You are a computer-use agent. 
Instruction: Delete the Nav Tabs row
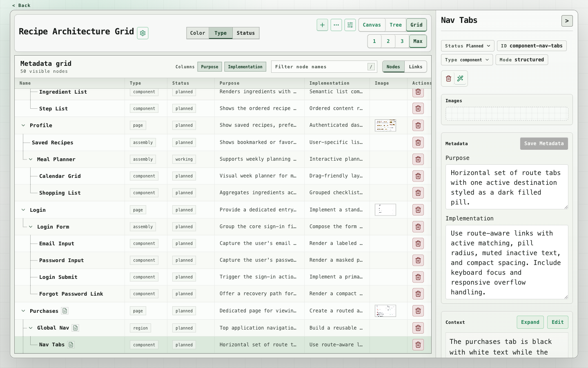pos(418,345)
